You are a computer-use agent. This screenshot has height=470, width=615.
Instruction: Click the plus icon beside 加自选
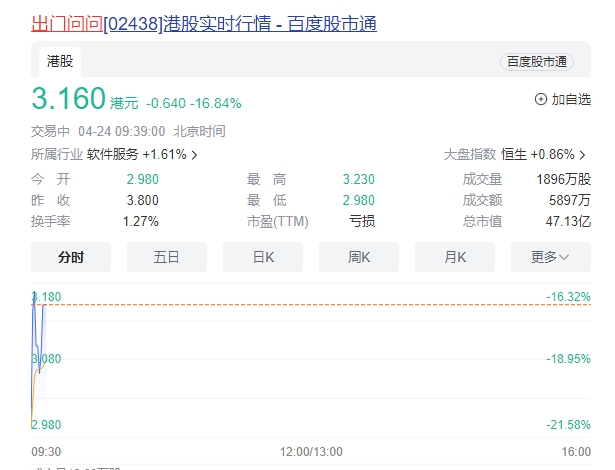coord(540,99)
